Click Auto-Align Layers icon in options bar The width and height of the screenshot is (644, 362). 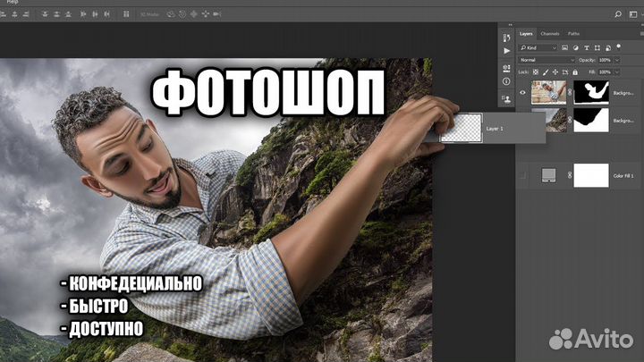coord(126,14)
